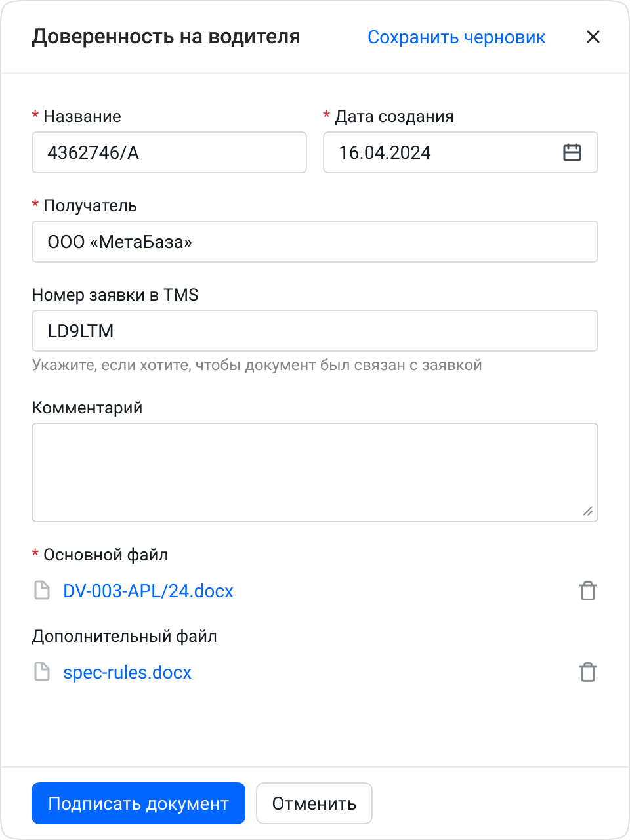
Task: Click the comment box resize grip
Action: click(x=588, y=511)
